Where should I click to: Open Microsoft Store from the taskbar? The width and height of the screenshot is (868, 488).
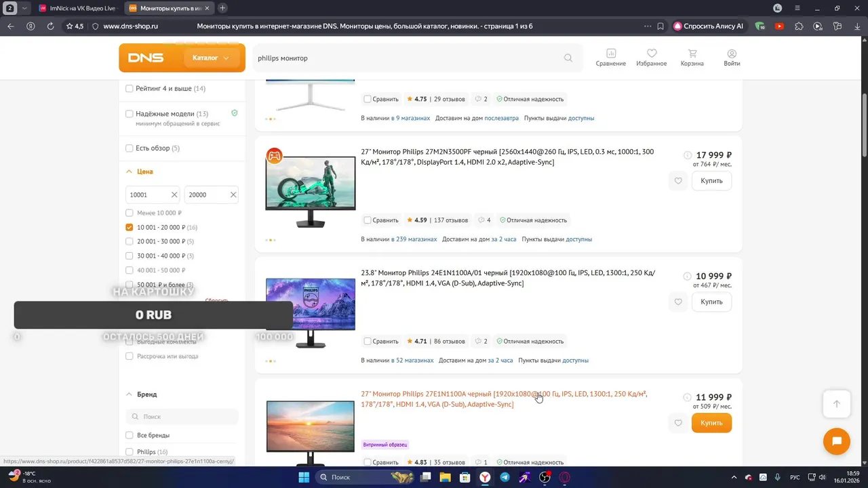coord(465,477)
